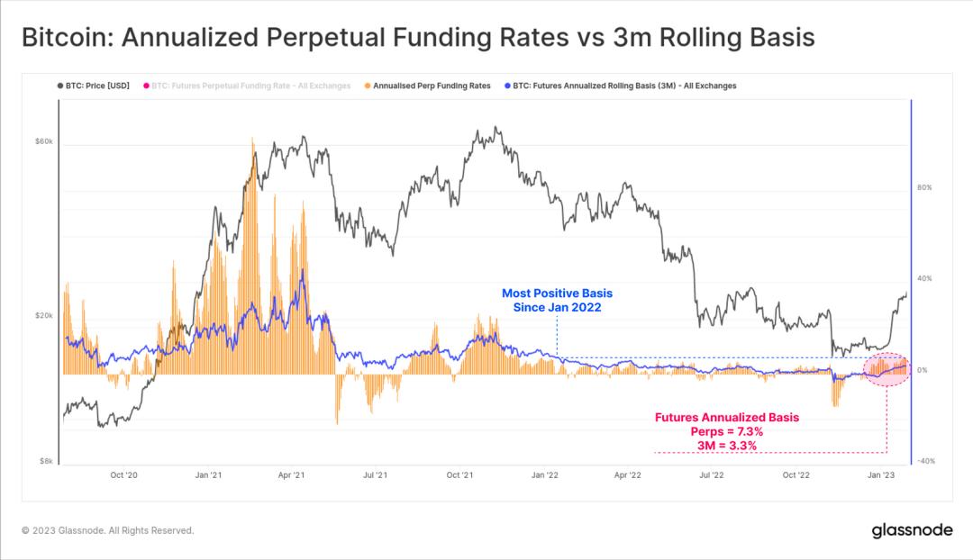Hide the Annualised Perp Funding Rates series
Viewport: 973px width, 560px height.
click(x=432, y=86)
